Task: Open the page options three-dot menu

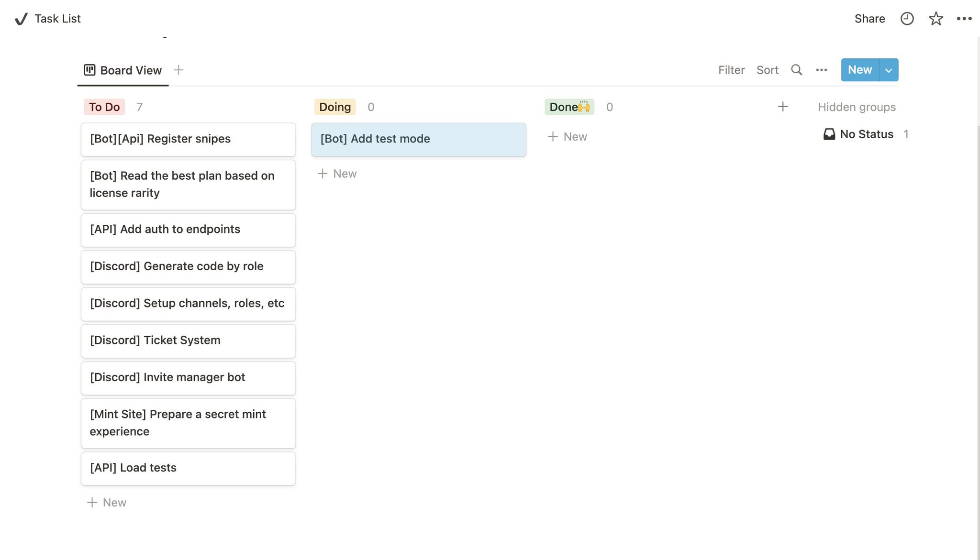Action: (964, 19)
